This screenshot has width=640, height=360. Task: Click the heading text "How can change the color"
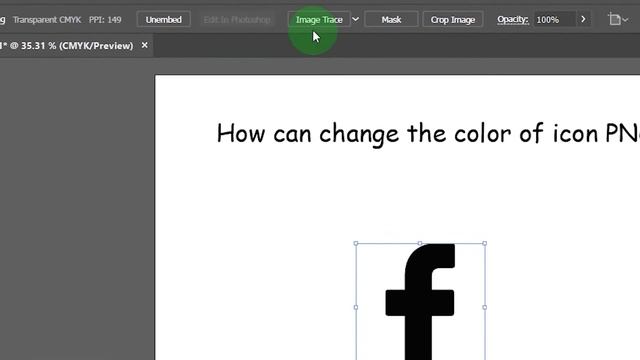point(363,133)
